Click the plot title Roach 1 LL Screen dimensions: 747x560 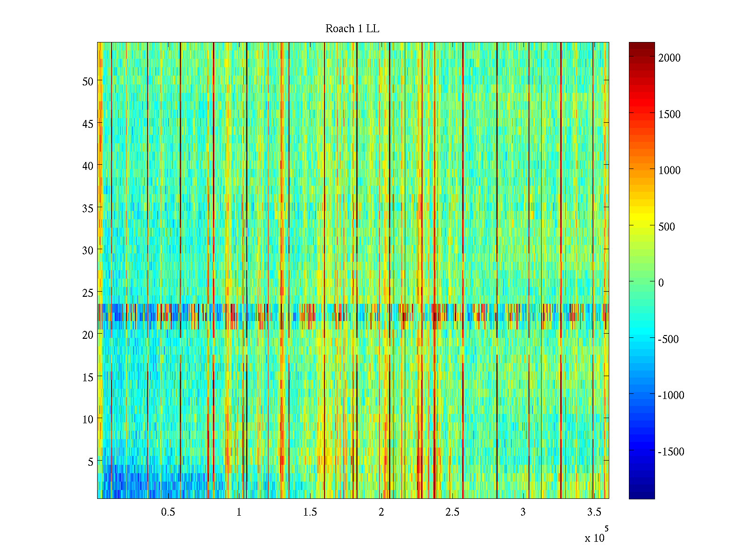point(352,29)
